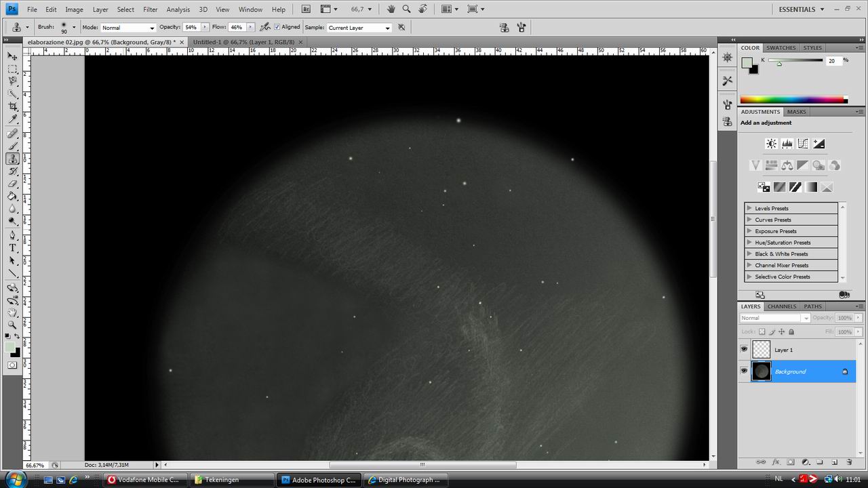Add a Posterize adjustment
The height and width of the screenshot is (488, 868).
coord(779,187)
